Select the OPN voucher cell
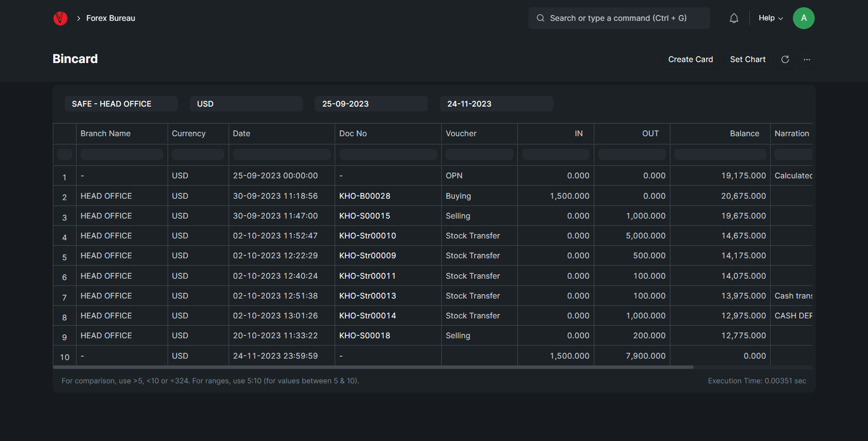The height and width of the screenshot is (441, 868). (x=480, y=175)
